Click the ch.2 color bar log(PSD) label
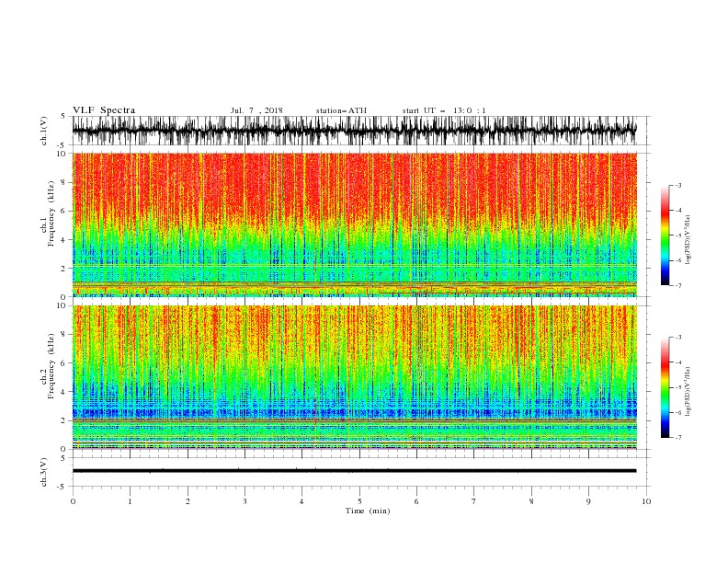 688,392
